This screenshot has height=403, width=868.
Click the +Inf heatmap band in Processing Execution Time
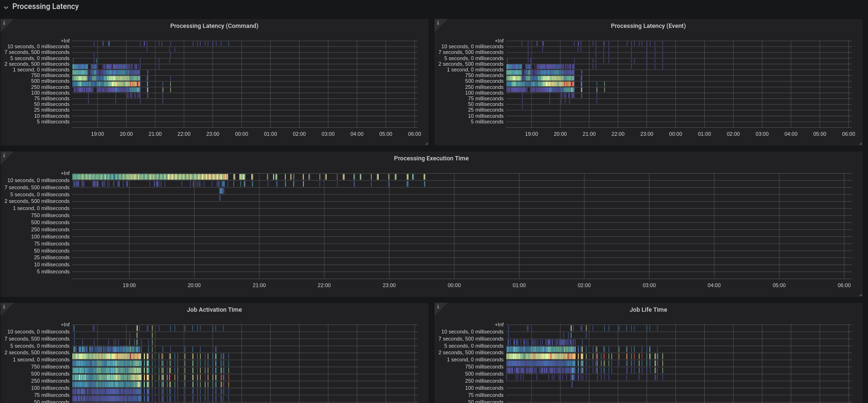coord(150,177)
